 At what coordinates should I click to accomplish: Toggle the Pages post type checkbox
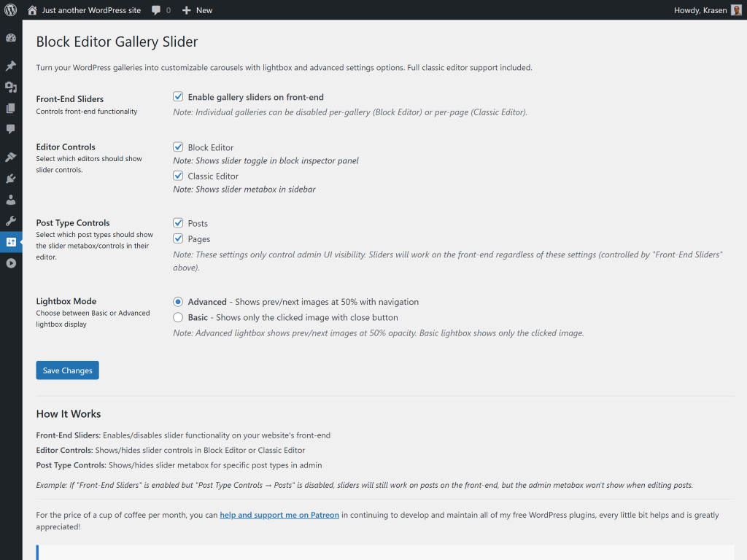[178, 238]
